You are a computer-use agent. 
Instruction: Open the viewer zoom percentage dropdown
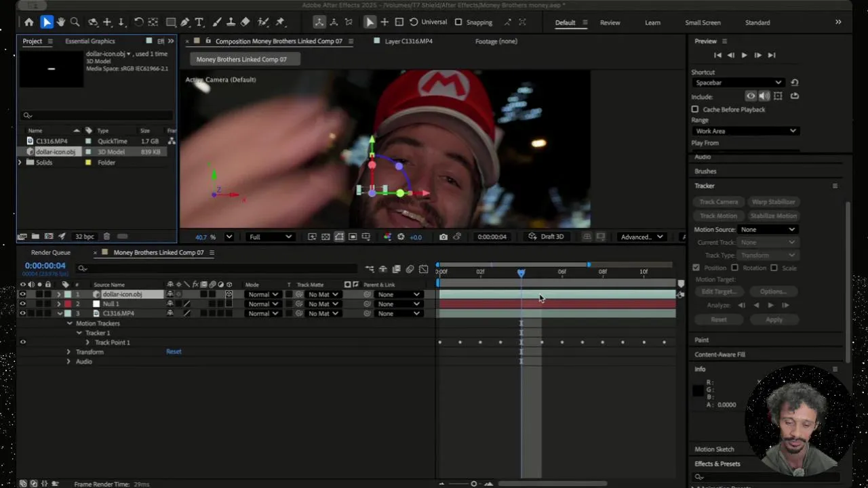click(x=229, y=237)
